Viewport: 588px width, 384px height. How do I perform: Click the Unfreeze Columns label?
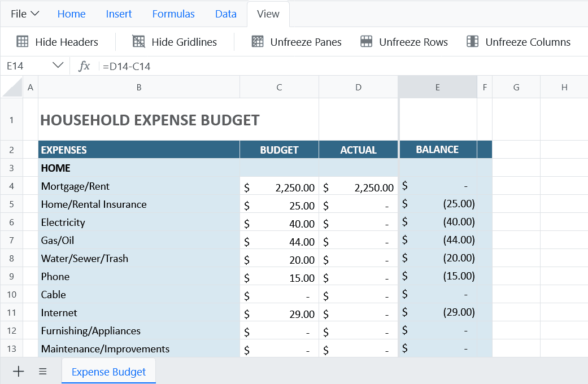click(528, 42)
